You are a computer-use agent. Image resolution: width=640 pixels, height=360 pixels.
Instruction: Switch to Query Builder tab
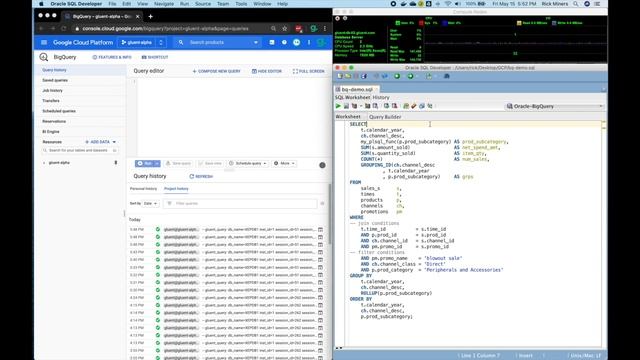click(x=385, y=117)
